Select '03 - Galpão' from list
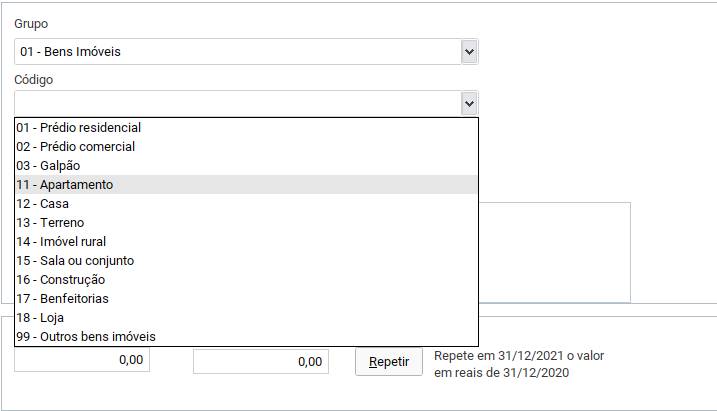 48,166
